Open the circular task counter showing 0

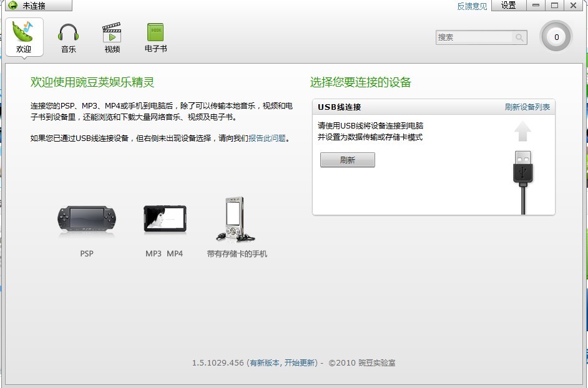pos(556,37)
